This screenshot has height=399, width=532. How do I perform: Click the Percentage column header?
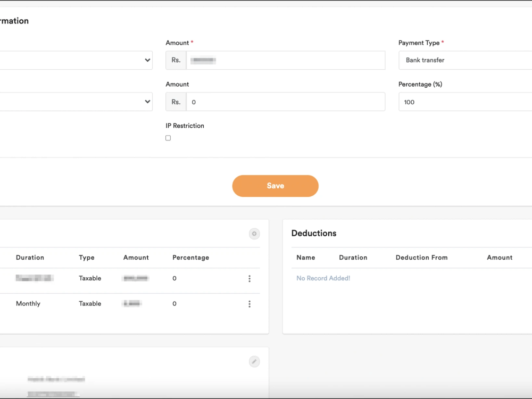190,257
